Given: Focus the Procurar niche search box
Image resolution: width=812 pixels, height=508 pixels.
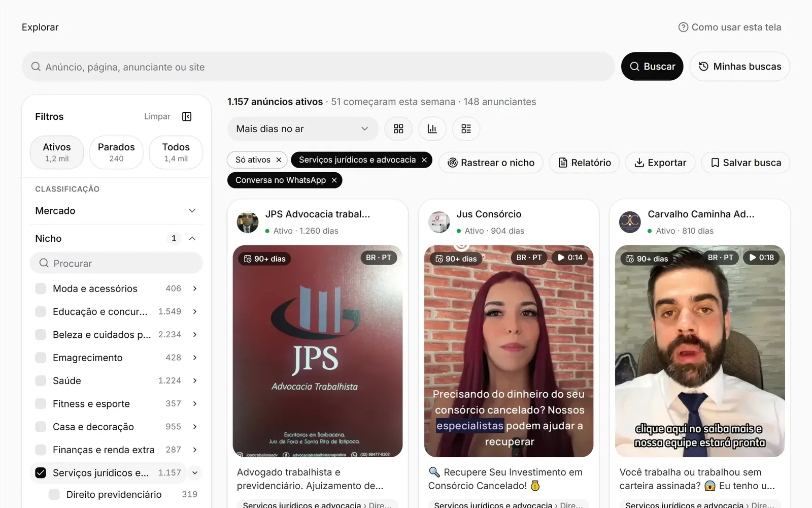Looking at the screenshot, I should [x=116, y=264].
